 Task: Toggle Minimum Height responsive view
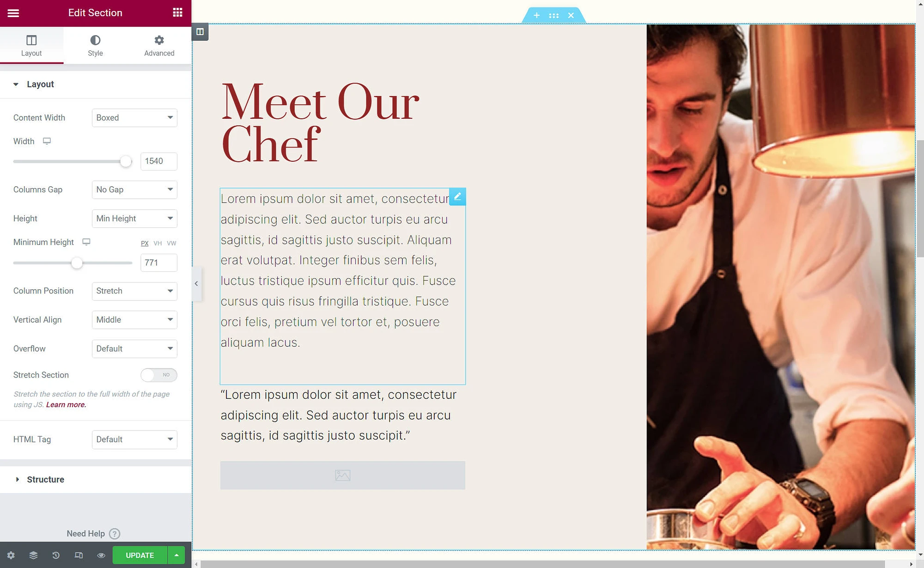[x=86, y=242]
